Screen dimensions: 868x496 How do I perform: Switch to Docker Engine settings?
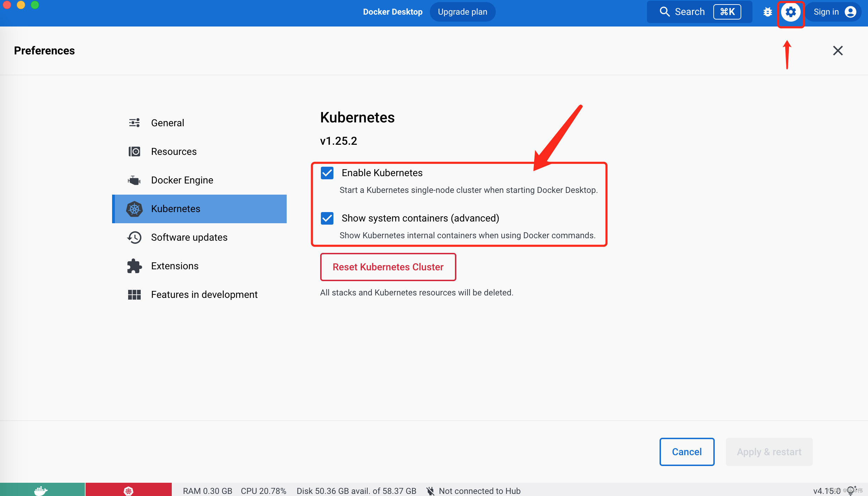coord(199,180)
